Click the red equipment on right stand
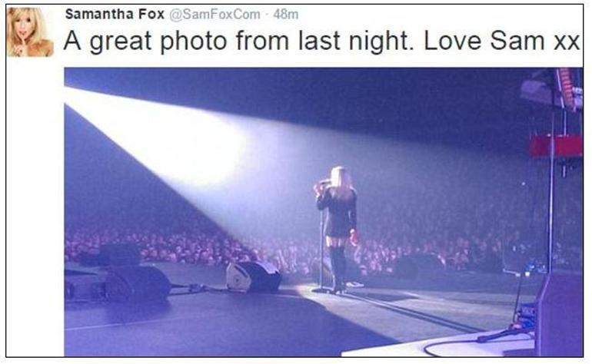Screen dimensions: 592x364 (x=556, y=147)
